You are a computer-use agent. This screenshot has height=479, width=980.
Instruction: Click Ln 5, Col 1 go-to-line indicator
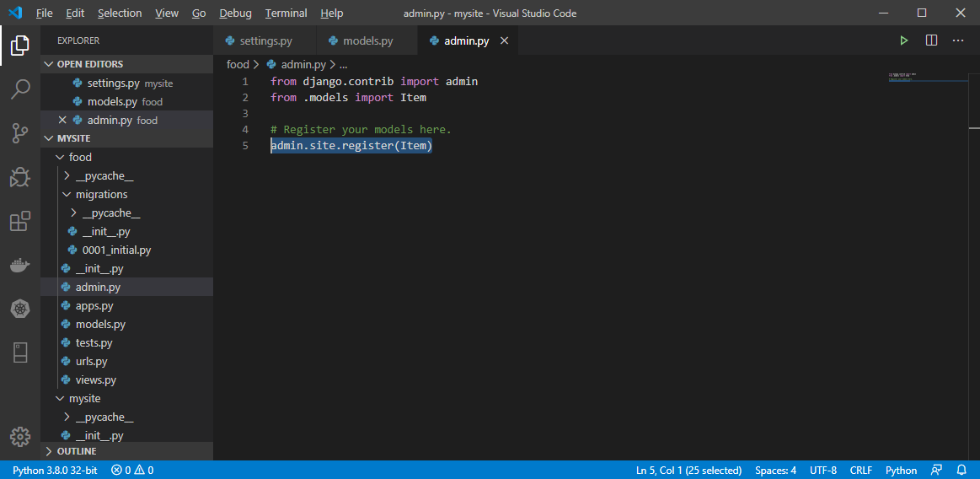click(x=688, y=471)
